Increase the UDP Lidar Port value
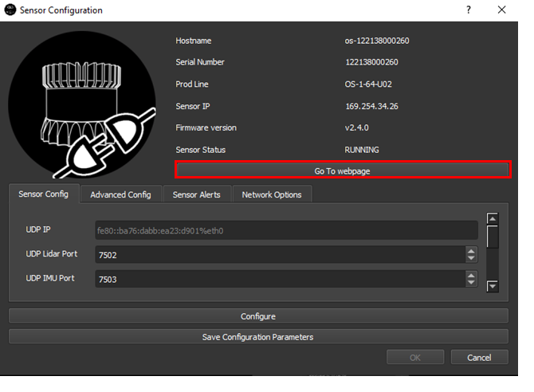The height and width of the screenshot is (392, 534). [471, 251]
